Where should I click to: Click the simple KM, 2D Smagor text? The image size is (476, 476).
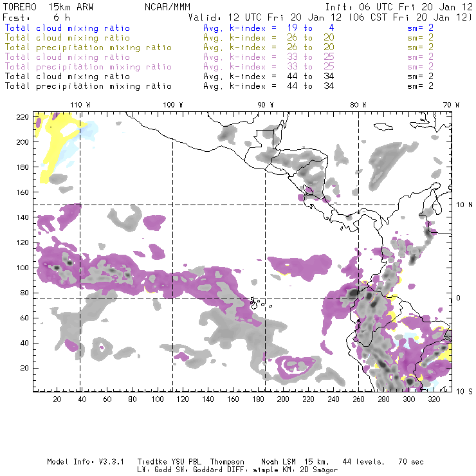295,470
